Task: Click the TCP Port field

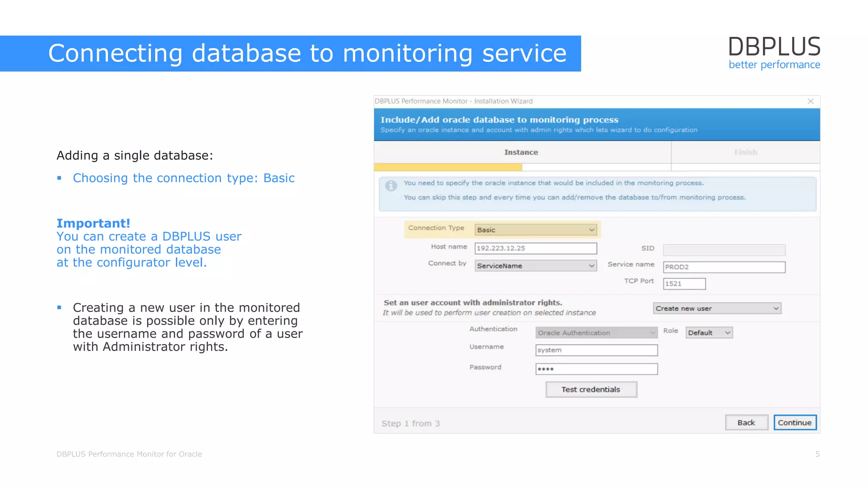Action: 684,284
